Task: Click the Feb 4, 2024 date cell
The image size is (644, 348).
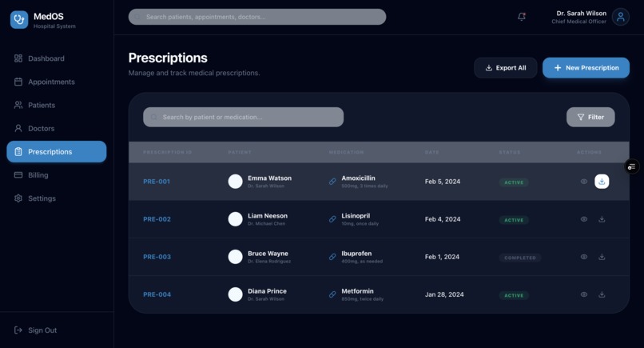Action: click(x=443, y=219)
